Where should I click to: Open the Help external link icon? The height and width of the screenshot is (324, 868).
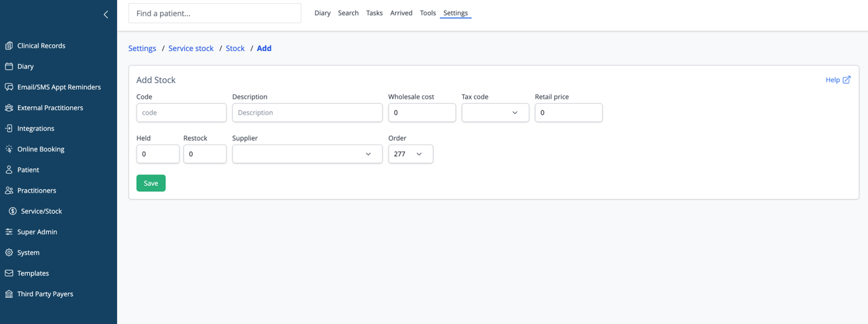846,79
